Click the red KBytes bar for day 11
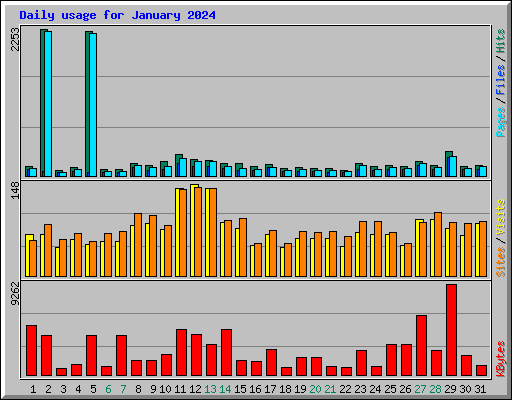 [x=181, y=352]
